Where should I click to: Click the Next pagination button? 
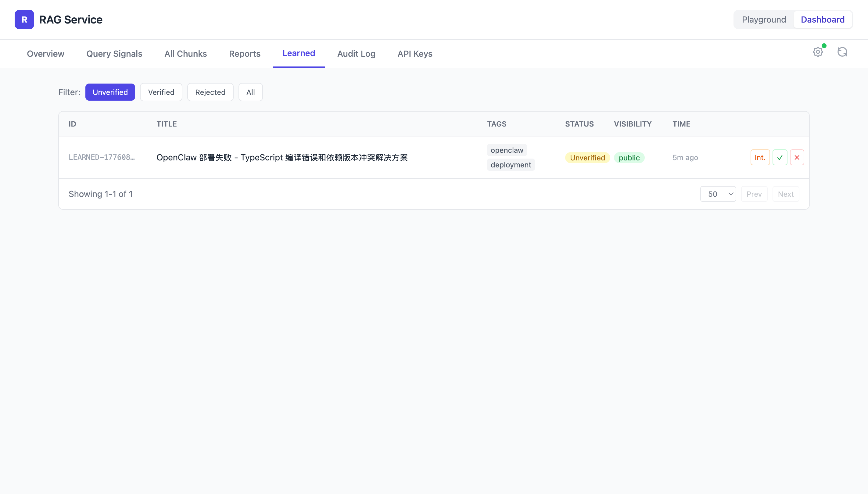786,194
